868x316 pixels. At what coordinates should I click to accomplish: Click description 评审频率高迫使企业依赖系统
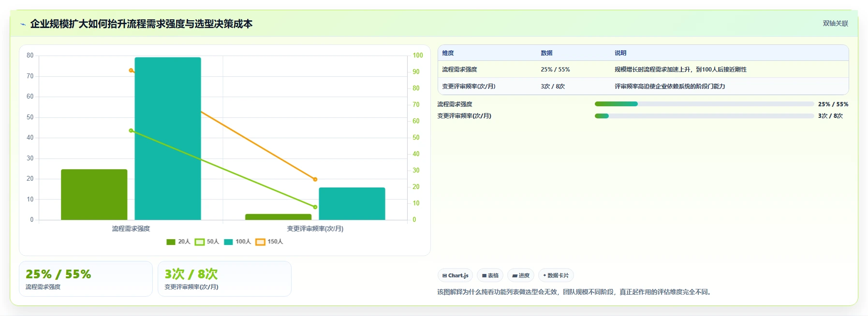click(670, 86)
